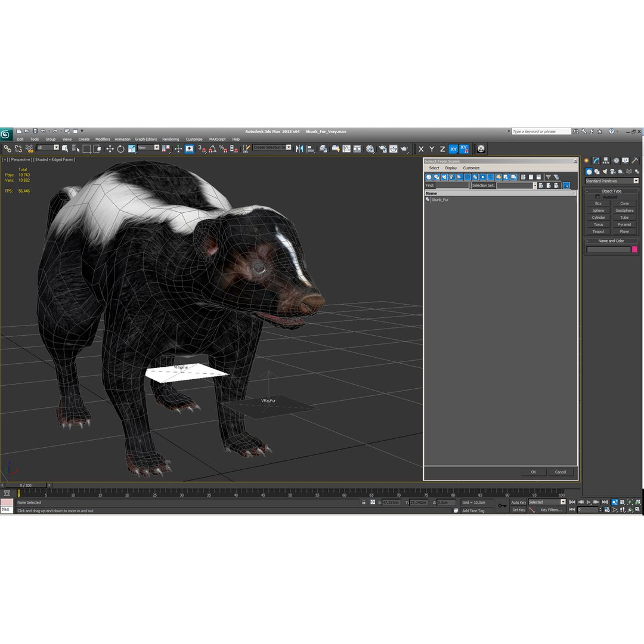Viewport: 644px width, 644px height.
Task: Click the Cylinder primitive button
Action: tap(598, 218)
